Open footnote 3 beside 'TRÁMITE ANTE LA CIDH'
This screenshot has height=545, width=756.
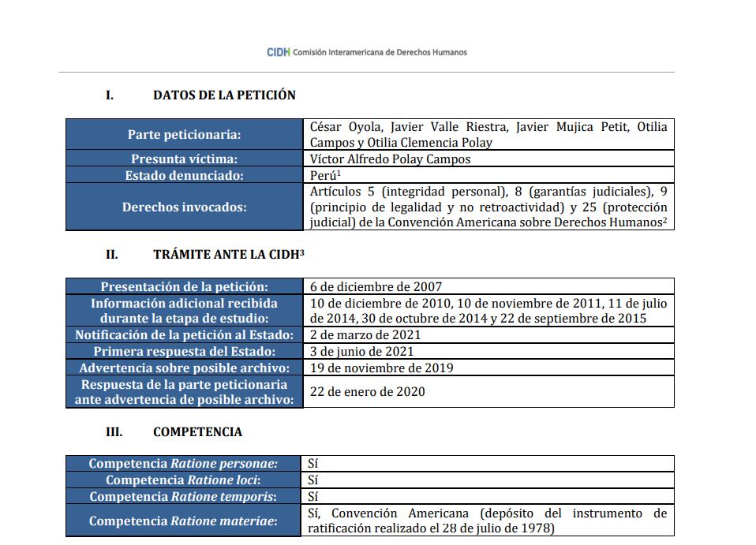coord(301,252)
